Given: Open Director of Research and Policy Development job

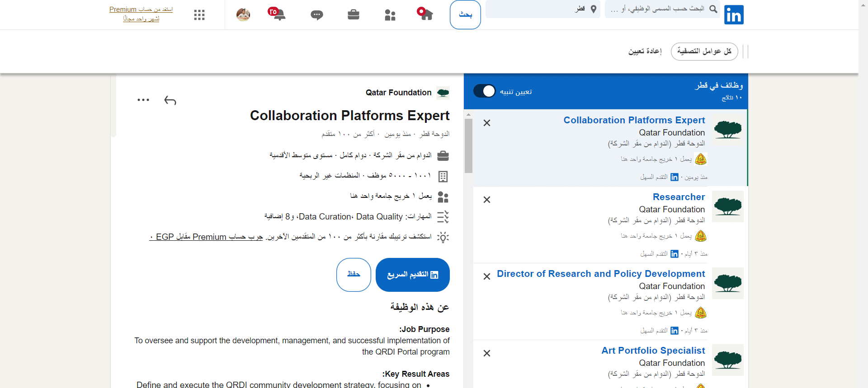Looking at the screenshot, I should point(601,274).
